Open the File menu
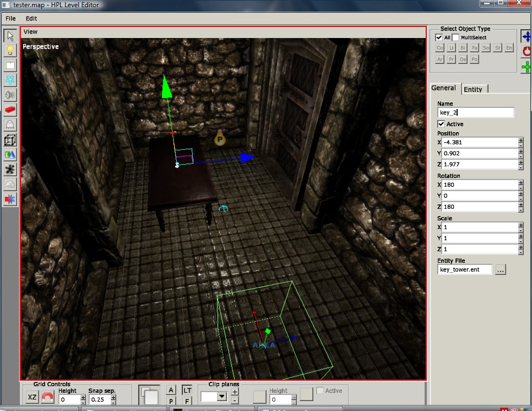The width and height of the screenshot is (532, 411). [10, 18]
